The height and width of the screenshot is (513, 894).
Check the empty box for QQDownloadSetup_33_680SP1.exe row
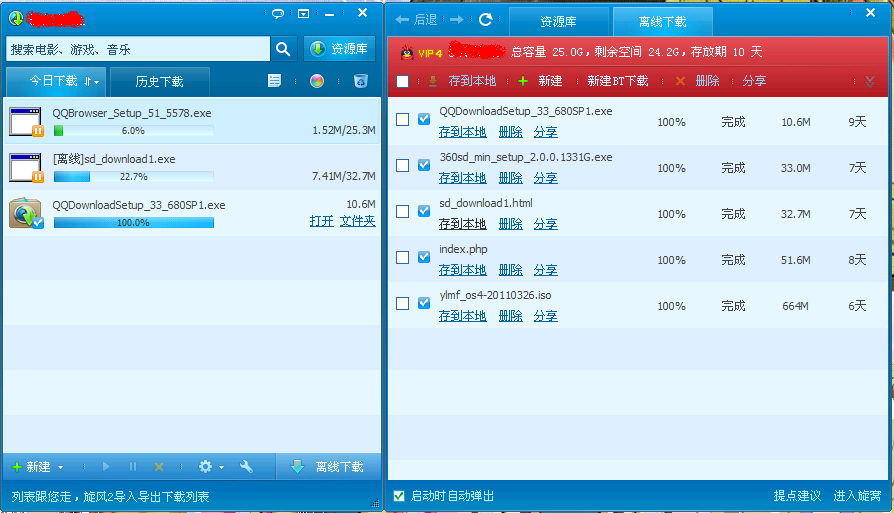tap(403, 120)
